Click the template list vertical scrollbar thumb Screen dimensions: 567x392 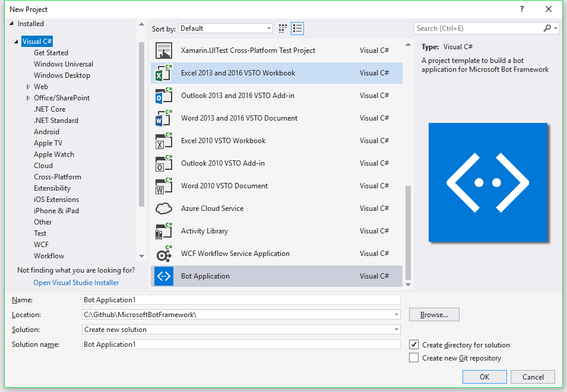point(408,233)
